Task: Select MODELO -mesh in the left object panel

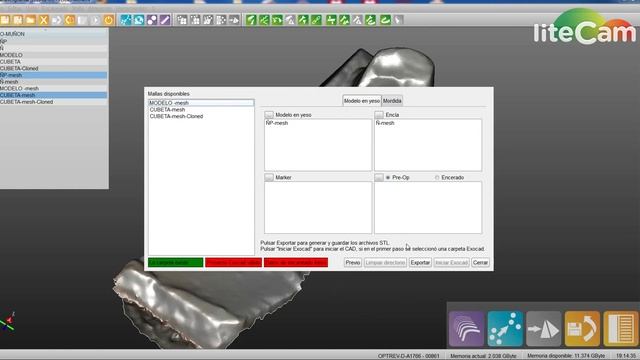Action: point(53,88)
